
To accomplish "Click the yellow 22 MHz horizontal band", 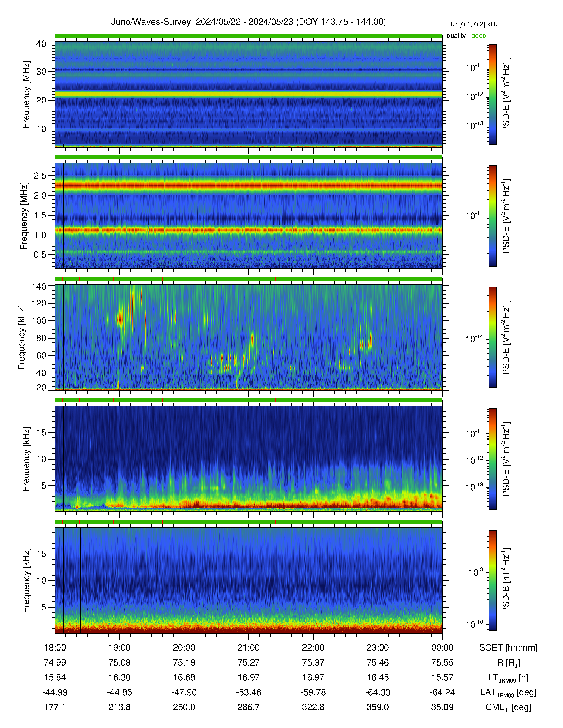I will (248, 94).
